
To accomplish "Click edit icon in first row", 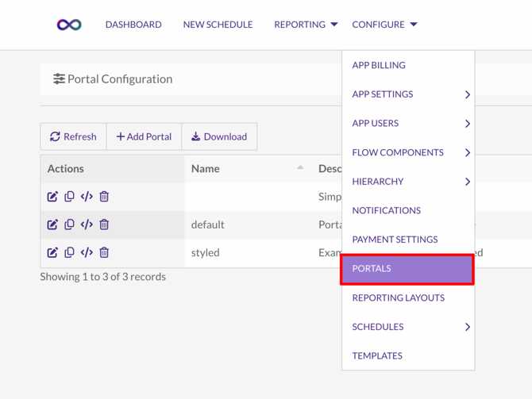I will pos(52,197).
